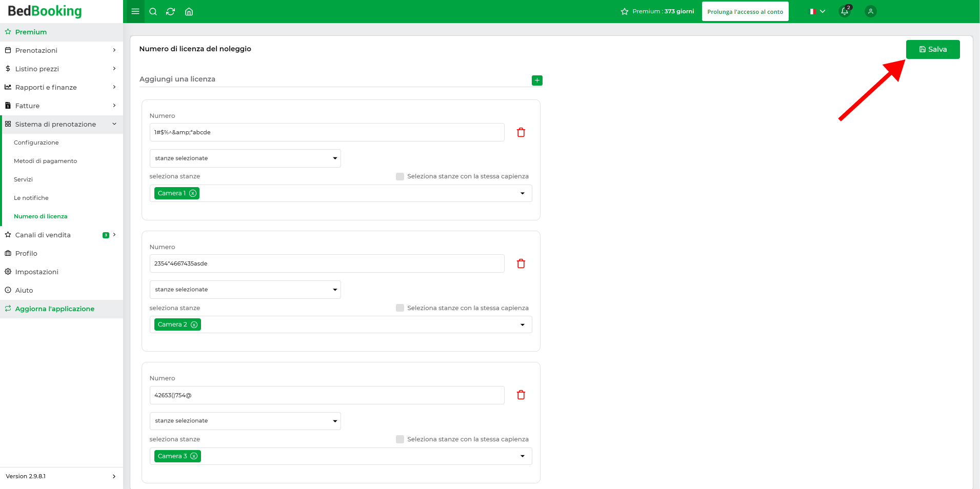Edit license number field 42653()754@

[327, 395]
